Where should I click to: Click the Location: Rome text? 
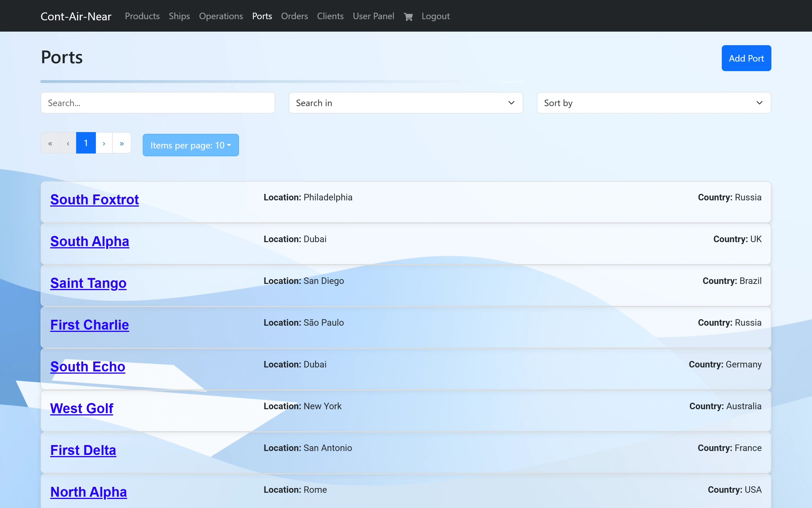(295, 490)
